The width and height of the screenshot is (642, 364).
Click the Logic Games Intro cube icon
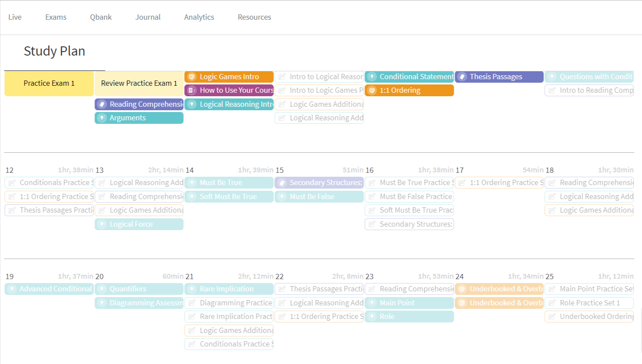(192, 77)
